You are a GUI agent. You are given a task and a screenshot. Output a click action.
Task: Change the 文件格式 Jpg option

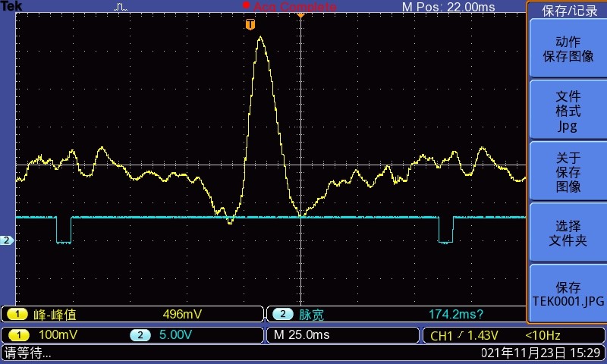point(568,110)
